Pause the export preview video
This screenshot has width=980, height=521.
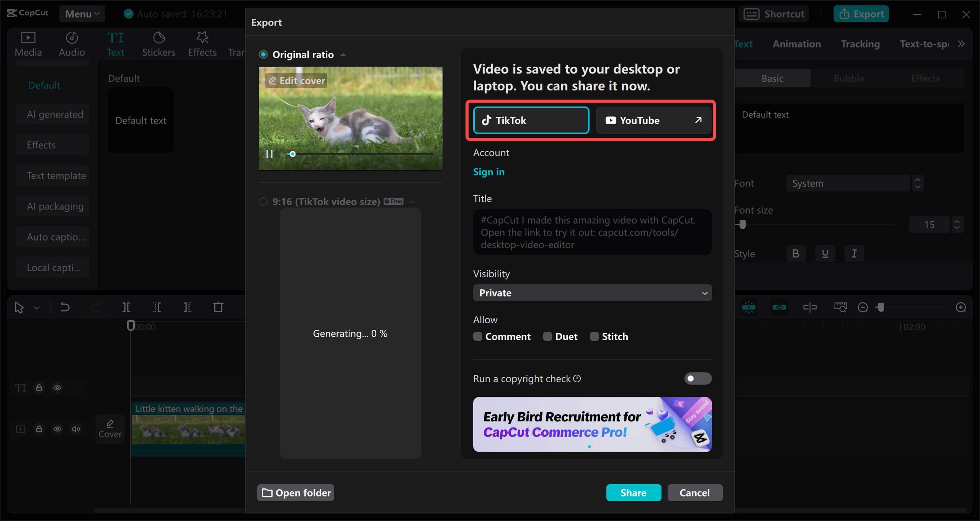(269, 154)
